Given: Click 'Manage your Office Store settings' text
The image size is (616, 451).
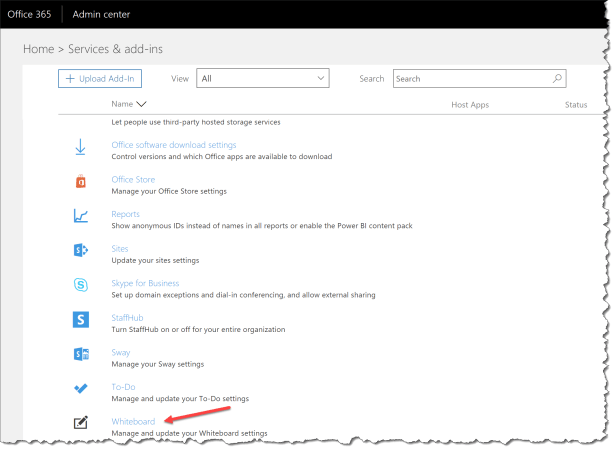Looking at the screenshot, I should (169, 191).
